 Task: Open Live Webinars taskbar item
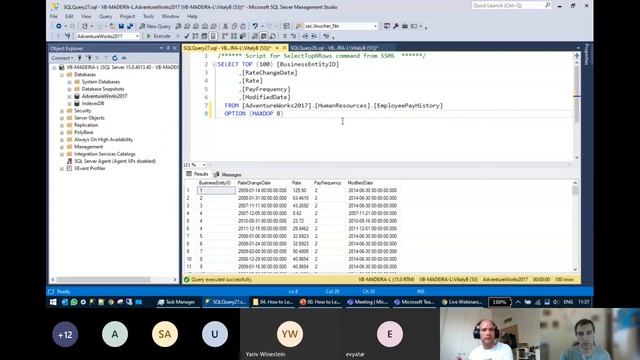click(x=462, y=302)
